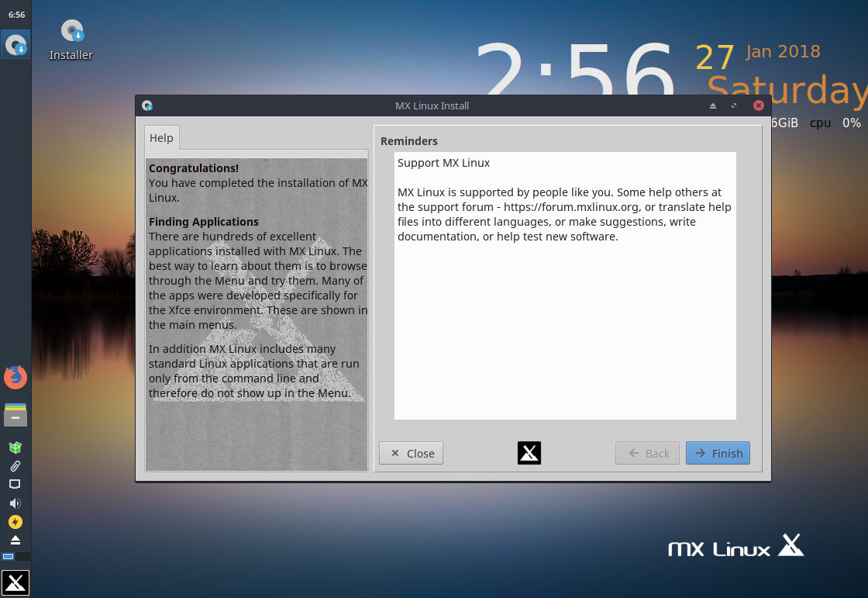Close MX Linux Install window with red X

pyautogui.click(x=759, y=105)
